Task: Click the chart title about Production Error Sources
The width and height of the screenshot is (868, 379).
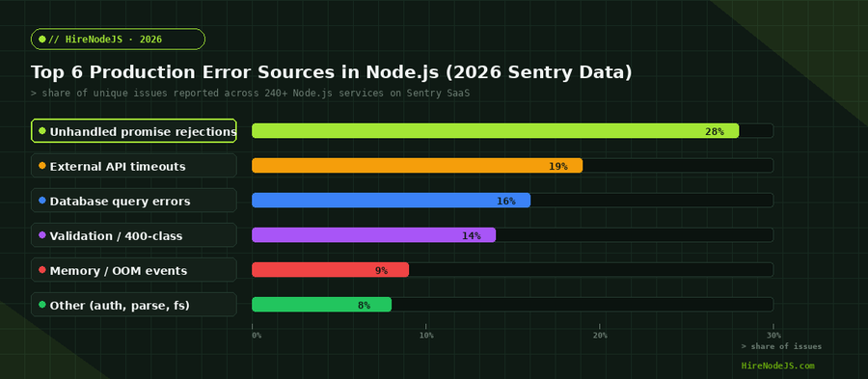Action: (331, 72)
